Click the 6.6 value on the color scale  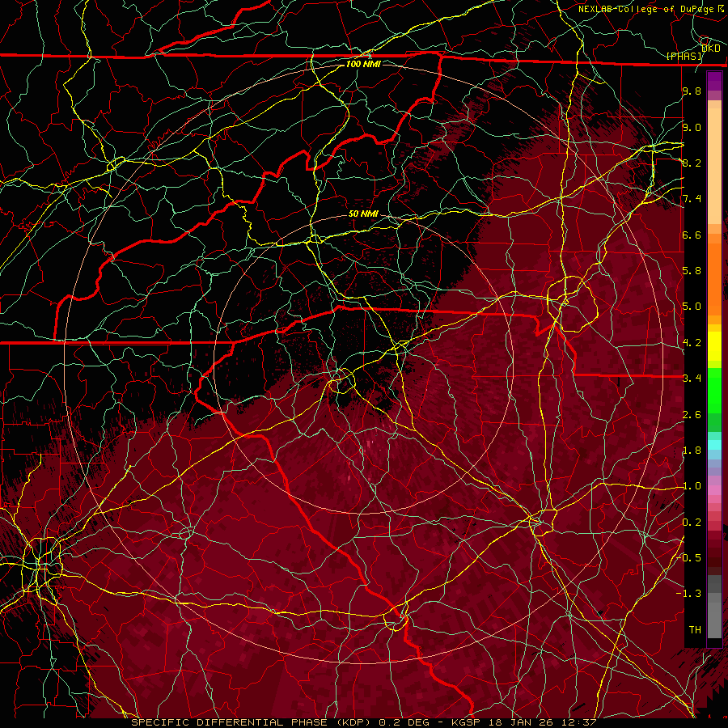692,235
